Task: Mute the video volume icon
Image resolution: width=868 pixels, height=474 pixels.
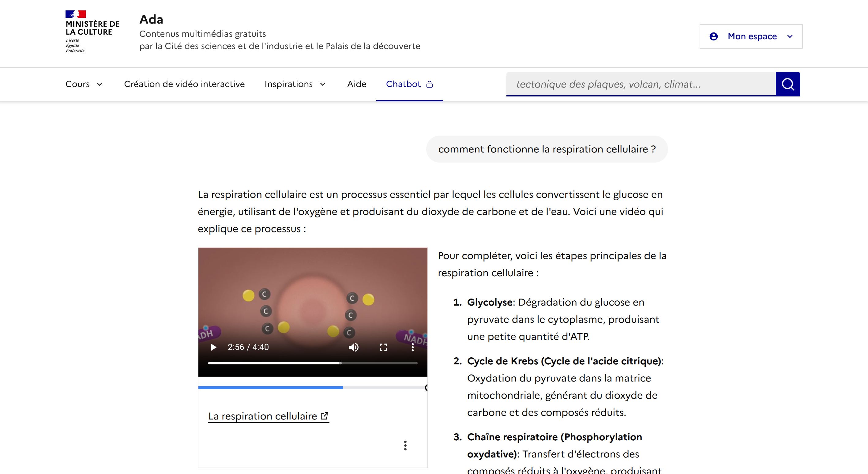Action: point(354,347)
